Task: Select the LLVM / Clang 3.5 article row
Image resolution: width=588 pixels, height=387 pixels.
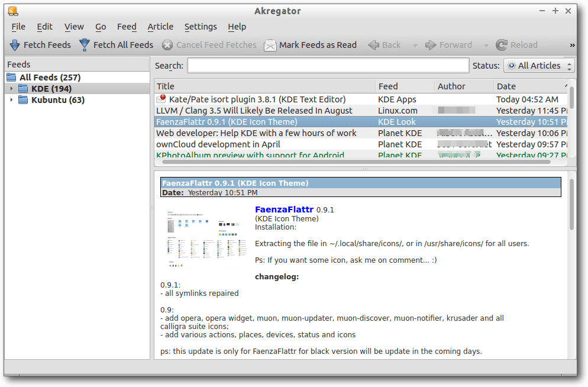Action: point(361,111)
